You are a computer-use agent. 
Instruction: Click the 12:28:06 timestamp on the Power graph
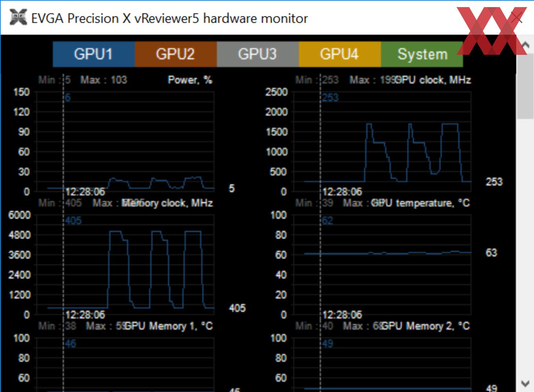(85, 192)
